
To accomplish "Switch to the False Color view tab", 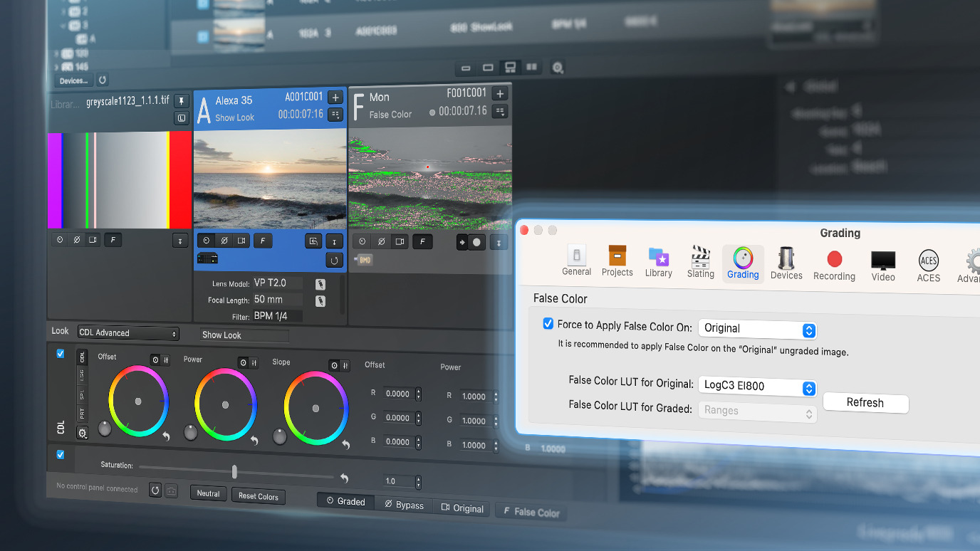I will coord(531,512).
